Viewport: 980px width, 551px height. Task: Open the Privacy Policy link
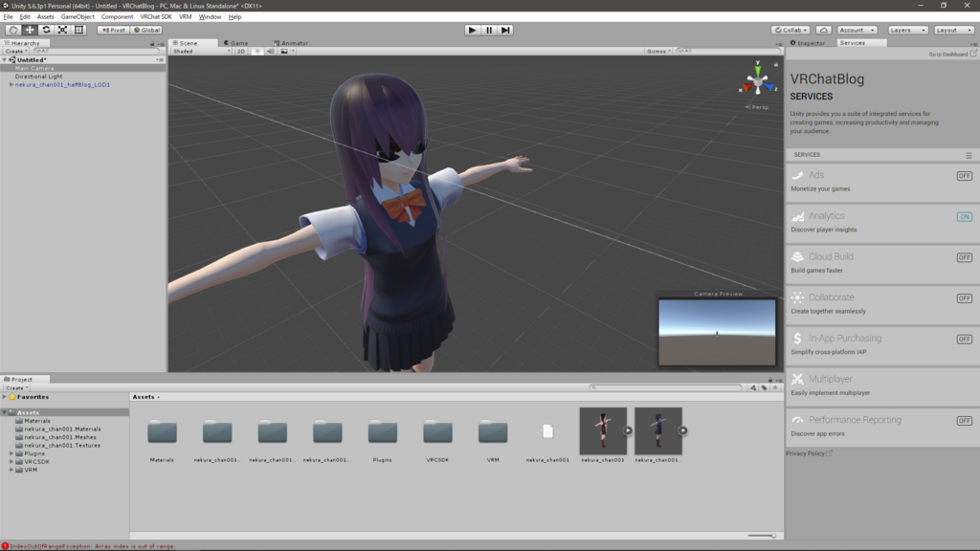tap(809, 453)
